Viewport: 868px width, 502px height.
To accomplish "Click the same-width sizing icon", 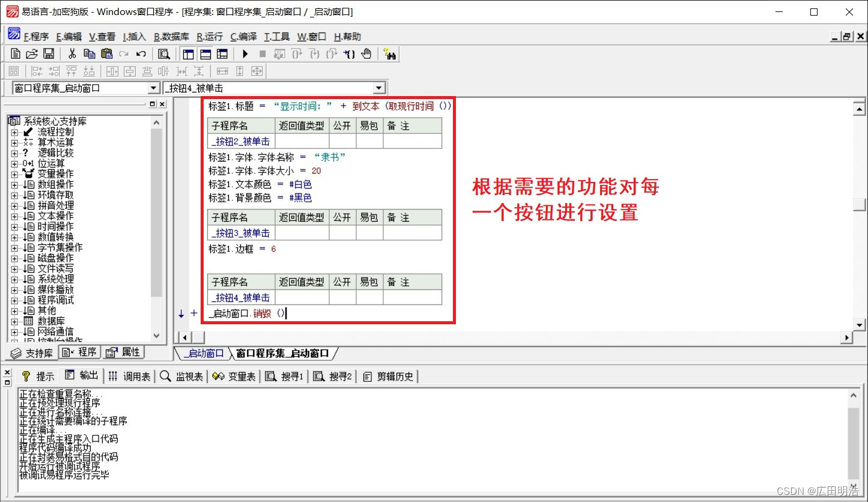I will click(x=222, y=71).
